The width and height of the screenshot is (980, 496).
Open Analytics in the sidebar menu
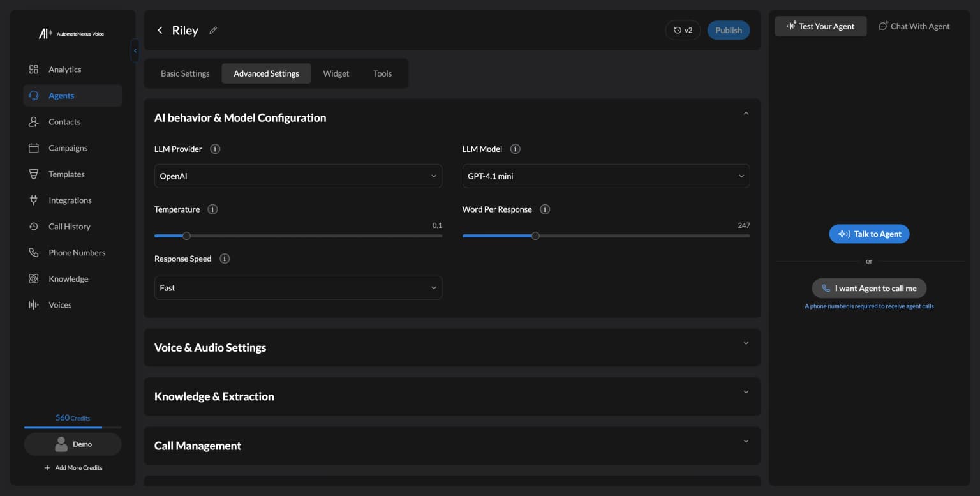[x=72, y=70]
